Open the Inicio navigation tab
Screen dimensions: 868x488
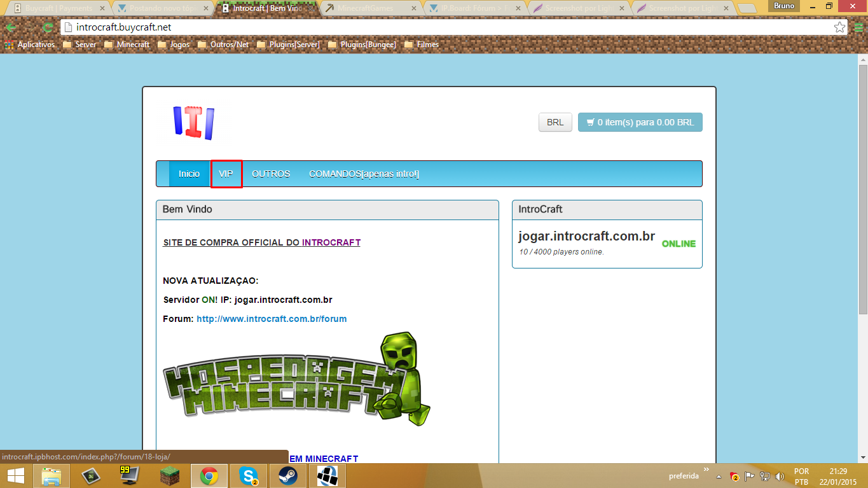click(189, 174)
